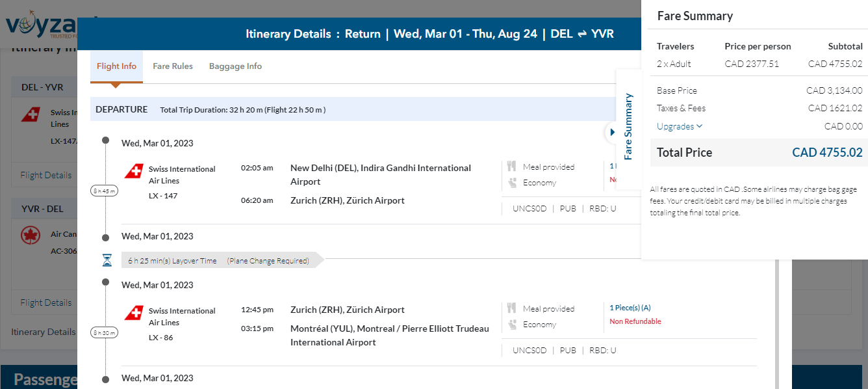This screenshot has width=868, height=389.
Task: Switch to the Fare Rules tab
Action: [173, 66]
